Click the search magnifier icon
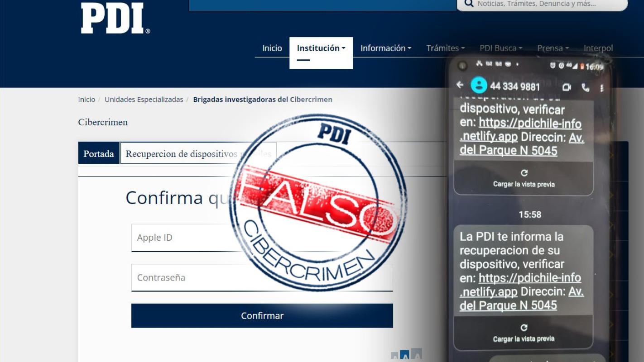The width and height of the screenshot is (644, 362). pos(469,4)
